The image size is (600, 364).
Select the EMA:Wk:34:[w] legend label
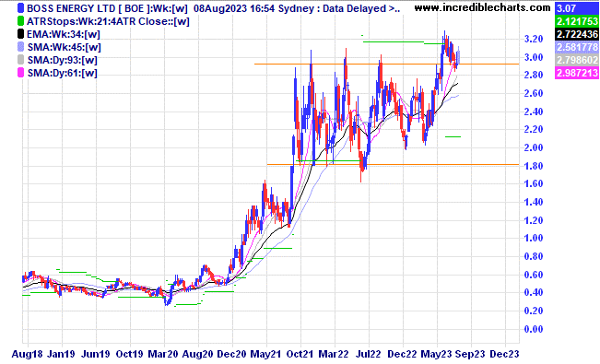coord(64,34)
